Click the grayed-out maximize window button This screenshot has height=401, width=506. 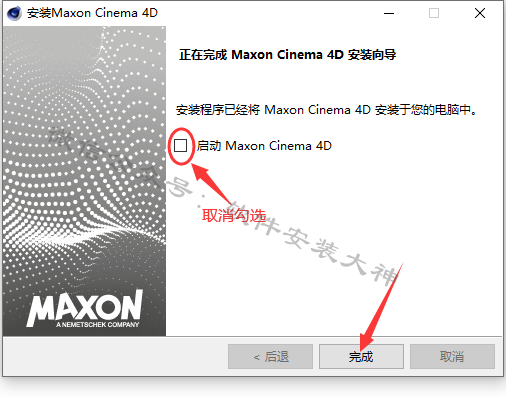tap(434, 13)
